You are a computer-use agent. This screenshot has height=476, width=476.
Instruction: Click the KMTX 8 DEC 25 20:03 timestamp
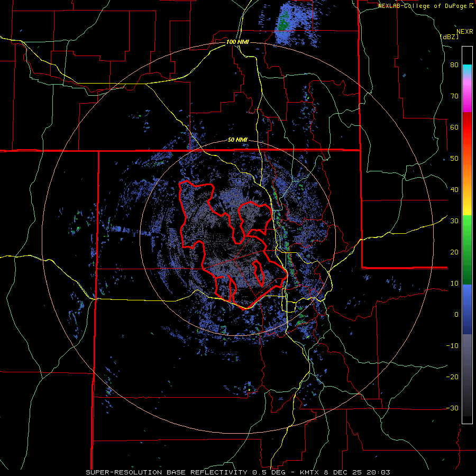coord(345,472)
